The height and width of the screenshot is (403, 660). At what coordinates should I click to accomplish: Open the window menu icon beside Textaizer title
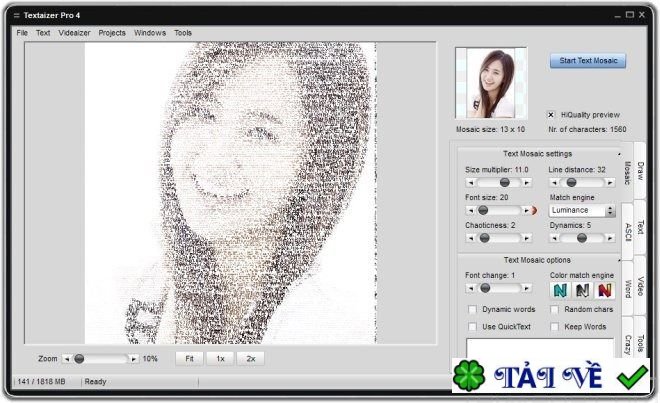point(16,16)
